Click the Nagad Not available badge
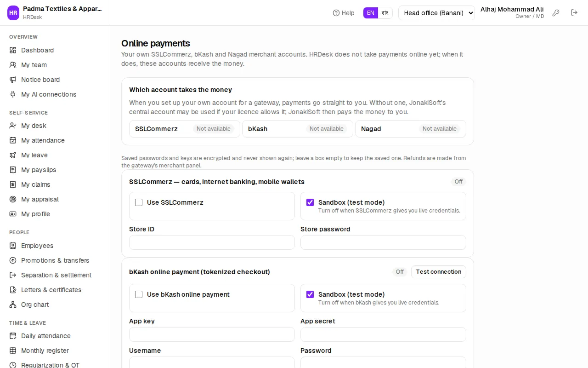Viewport: 588px width, 368px height. [x=440, y=129]
